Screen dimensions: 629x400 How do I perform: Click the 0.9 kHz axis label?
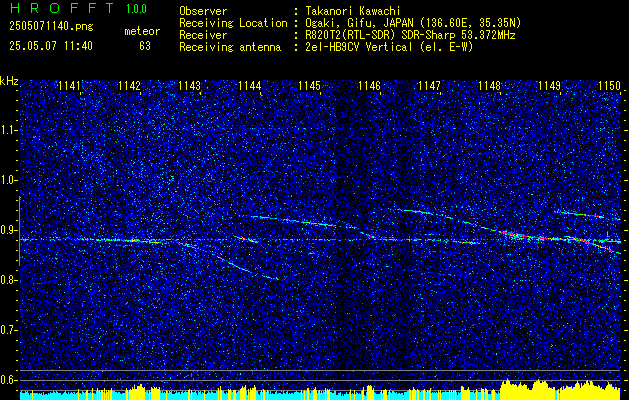(x=8, y=230)
